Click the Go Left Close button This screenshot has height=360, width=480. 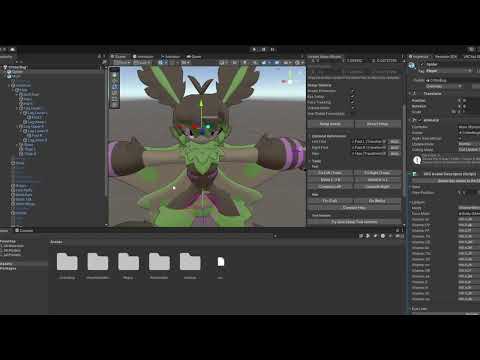pyautogui.click(x=330, y=173)
